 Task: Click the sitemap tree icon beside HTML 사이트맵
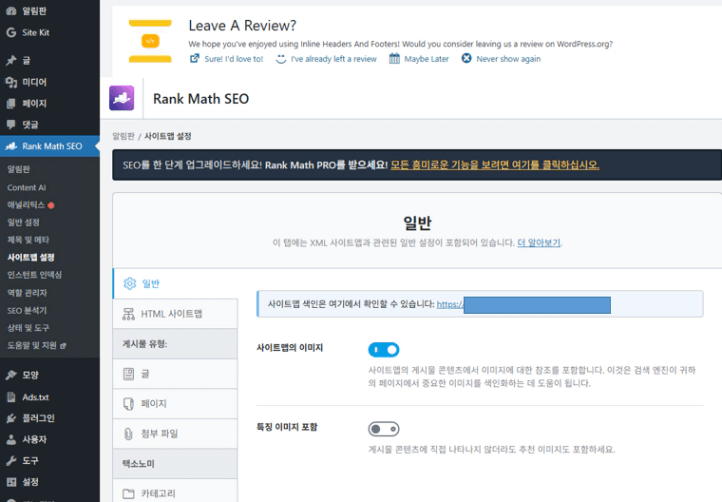point(128,314)
